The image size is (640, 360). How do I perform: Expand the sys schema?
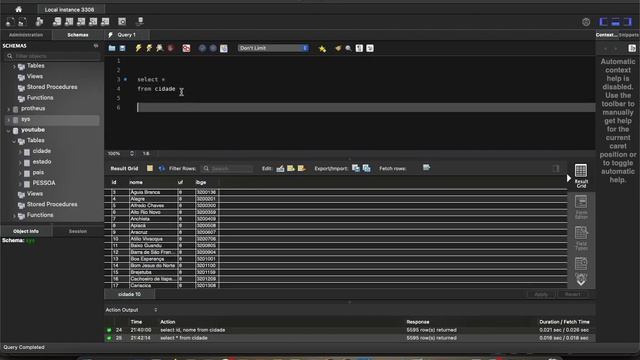tap(9, 120)
